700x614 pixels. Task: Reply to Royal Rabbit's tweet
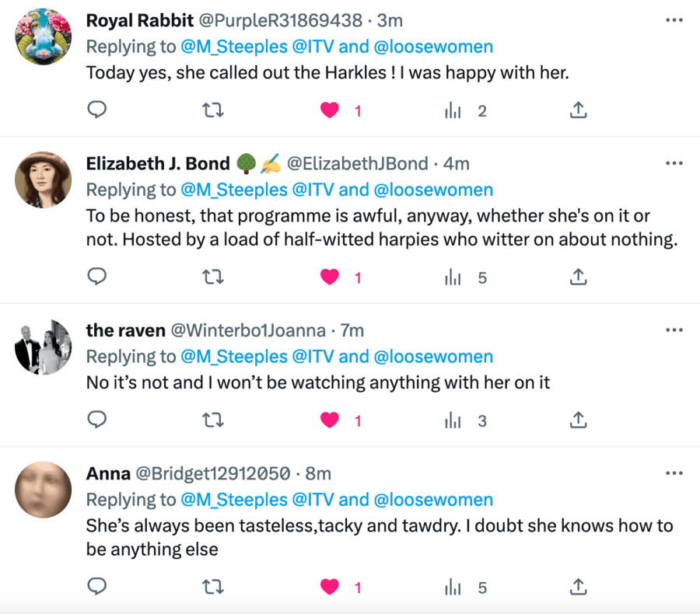tap(96, 110)
